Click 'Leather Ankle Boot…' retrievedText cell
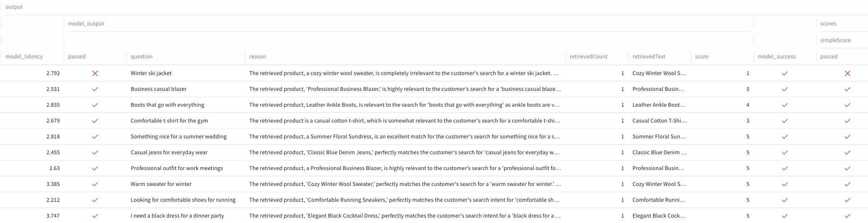This screenshot has width=868, height=223. pyautogui.click(x=659, y=105)
